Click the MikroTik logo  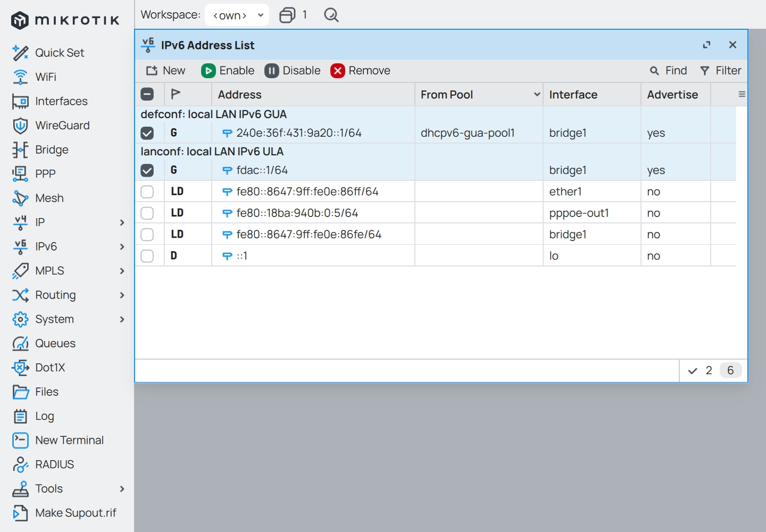(x=65, y=20)
